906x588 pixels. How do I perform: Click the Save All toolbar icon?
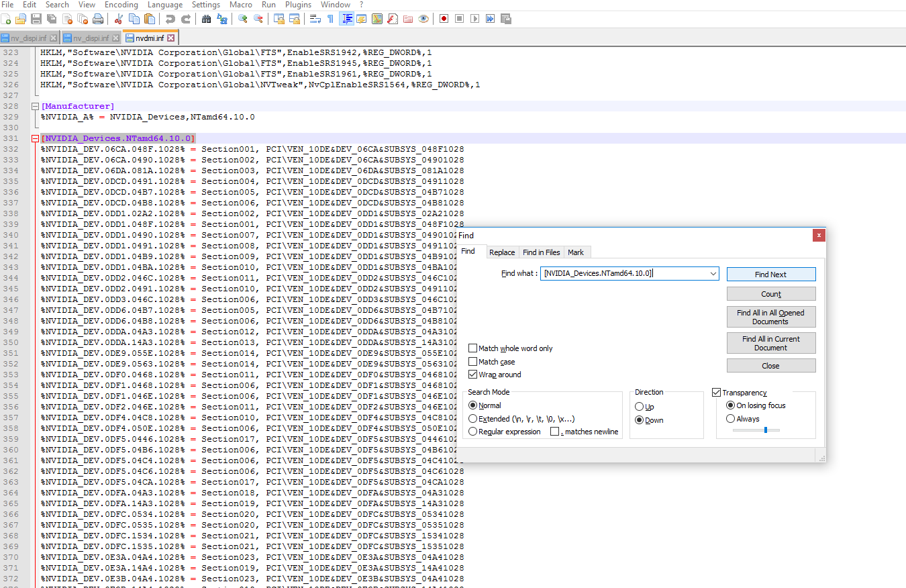tap(52, 19)
